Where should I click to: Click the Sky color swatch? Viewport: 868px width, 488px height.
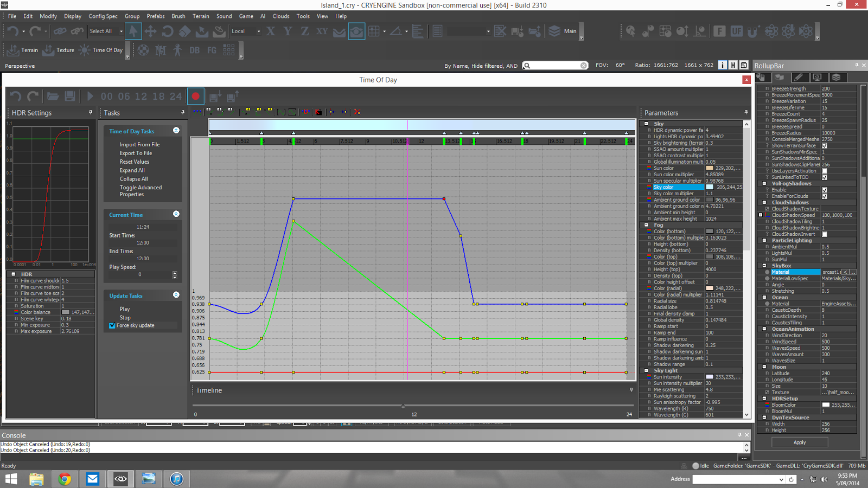coord(710,187)
